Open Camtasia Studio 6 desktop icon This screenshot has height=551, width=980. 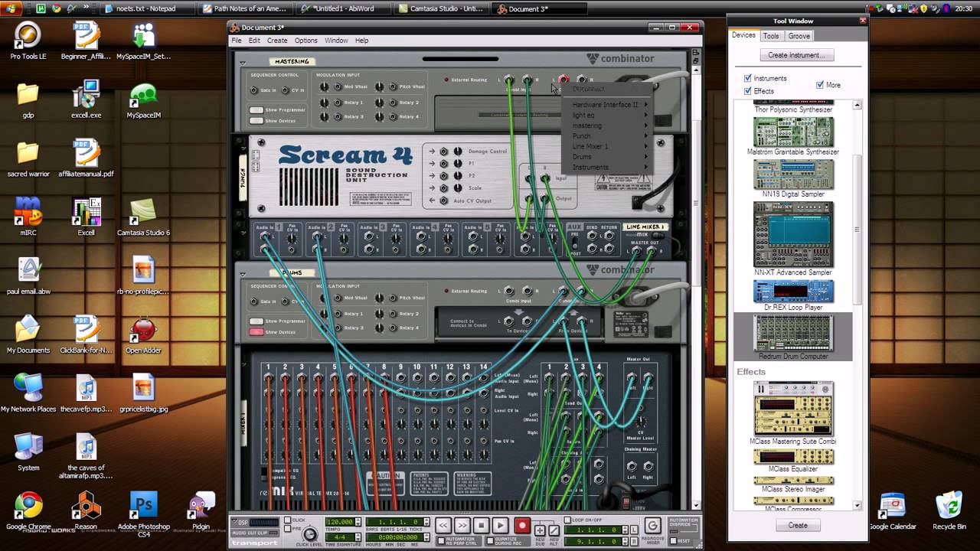143,218
